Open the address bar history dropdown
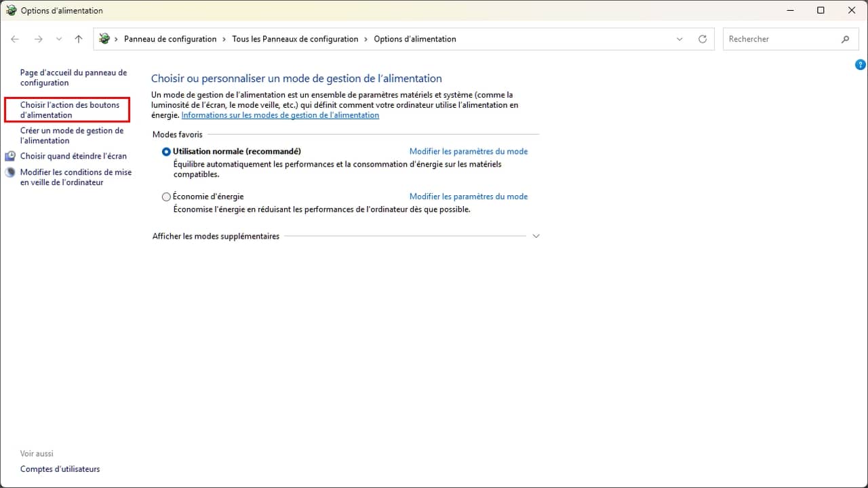Screen dimensions: 868x488 pos(679,39)
